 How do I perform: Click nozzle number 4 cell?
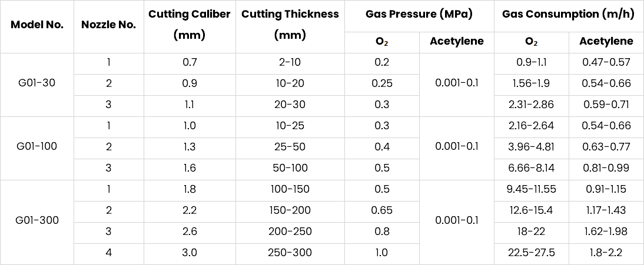tap(108, 253)
